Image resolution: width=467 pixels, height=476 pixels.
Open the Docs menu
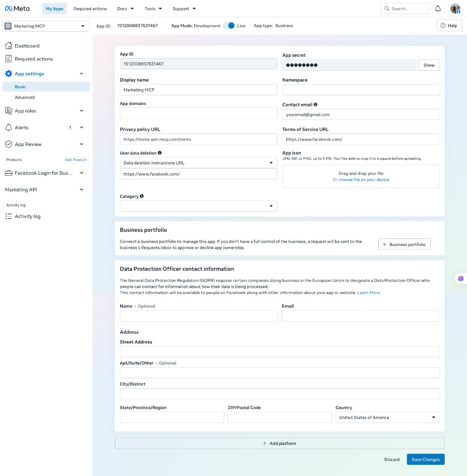click(125, 8)
